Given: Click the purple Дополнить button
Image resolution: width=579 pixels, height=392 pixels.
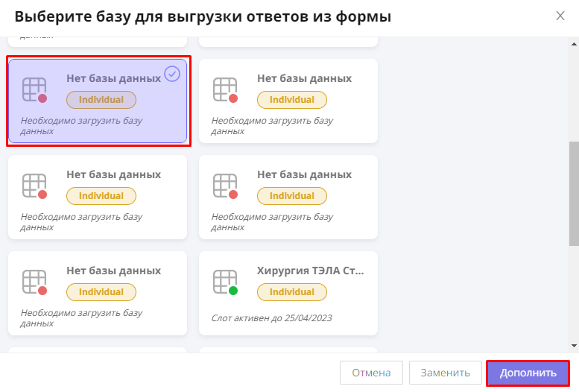Looking at the screenshot, I should tap(528, 373).
